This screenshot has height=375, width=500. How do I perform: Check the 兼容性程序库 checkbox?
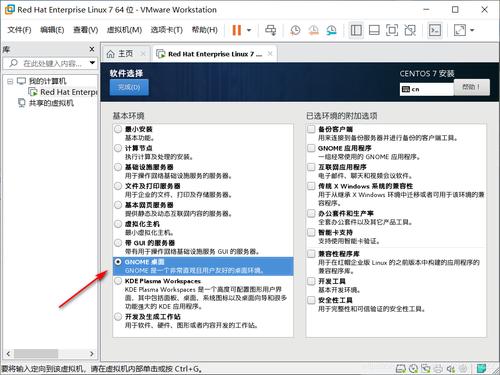[311, 254]
